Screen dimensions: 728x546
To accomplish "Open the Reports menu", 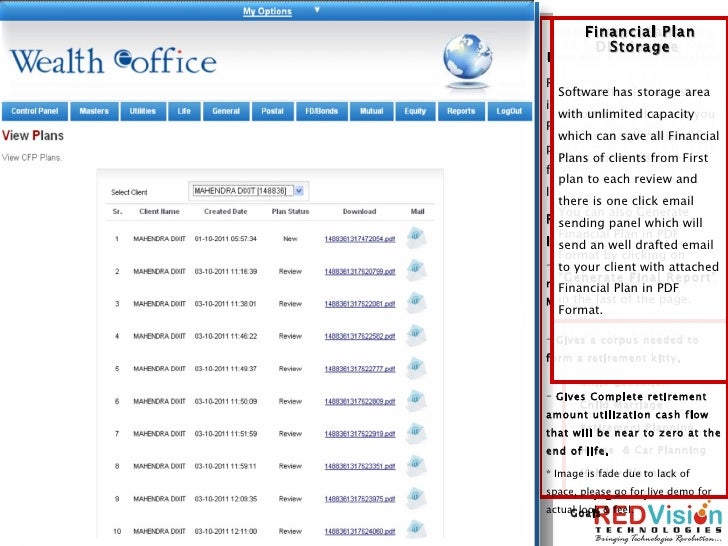I will pyautogui.click(x=461, y=111).
